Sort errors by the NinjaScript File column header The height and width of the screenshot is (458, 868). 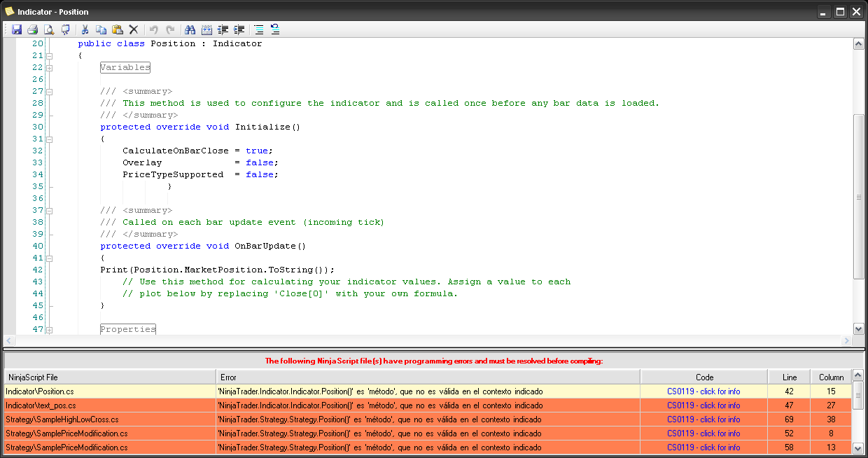[110, 377]
